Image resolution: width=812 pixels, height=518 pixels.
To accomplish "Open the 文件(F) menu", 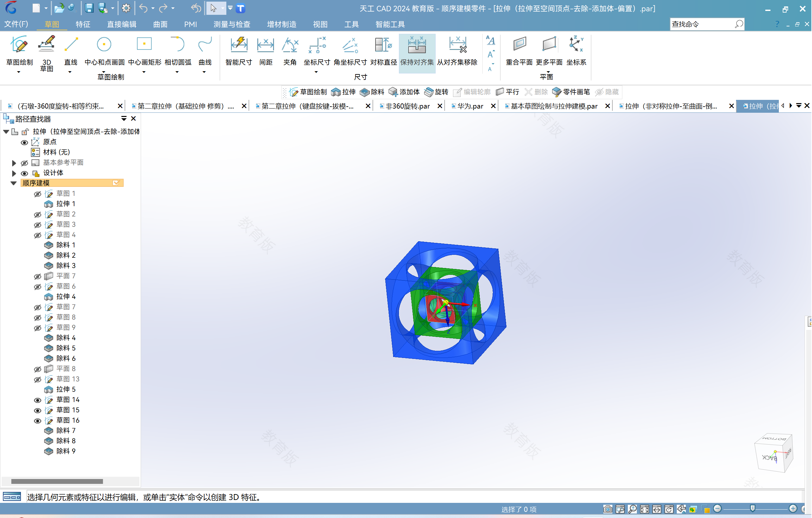I will [x=16, y=24].
